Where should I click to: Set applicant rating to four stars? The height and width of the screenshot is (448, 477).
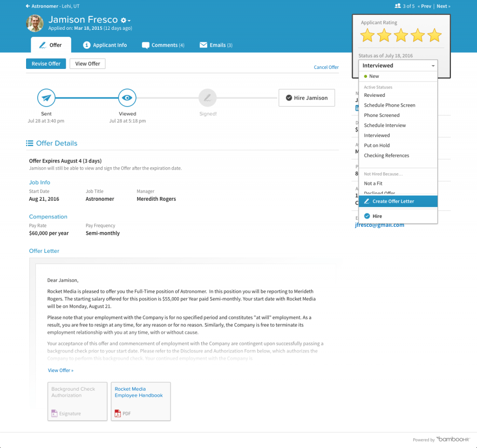[418, 35]
